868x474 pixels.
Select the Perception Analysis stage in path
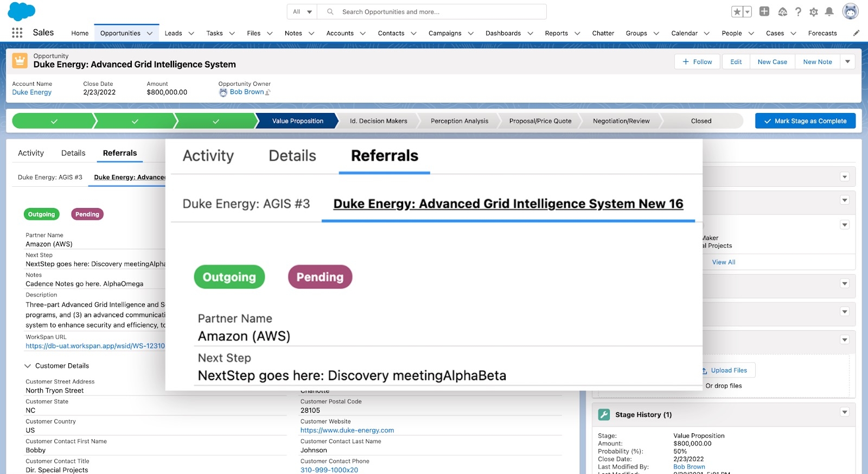click(459, 121)
